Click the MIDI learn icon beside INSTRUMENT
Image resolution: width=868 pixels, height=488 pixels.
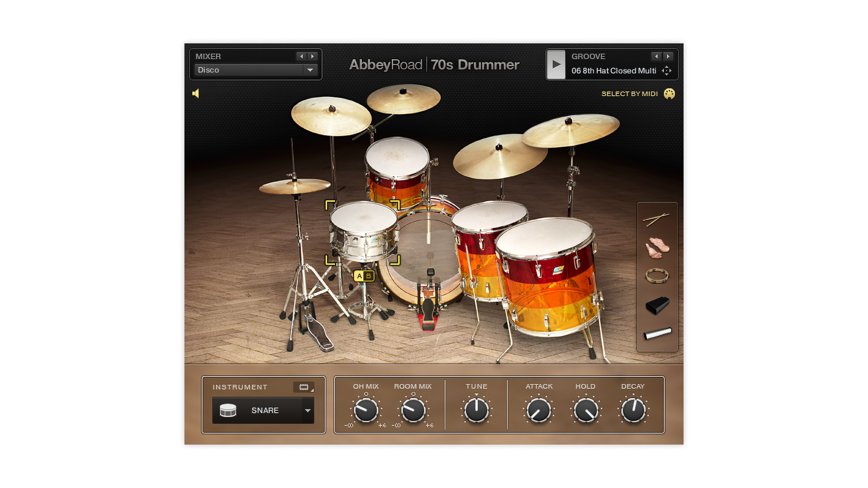304,387
